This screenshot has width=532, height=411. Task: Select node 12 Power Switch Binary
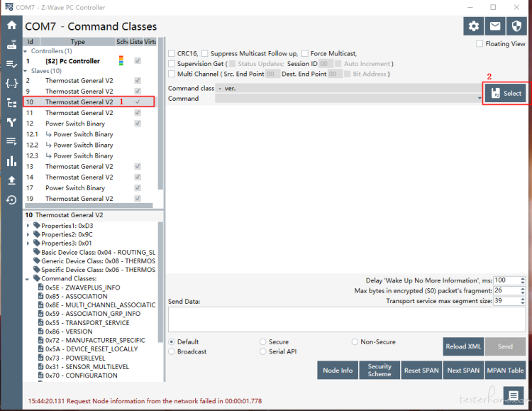tap(89, 124)
